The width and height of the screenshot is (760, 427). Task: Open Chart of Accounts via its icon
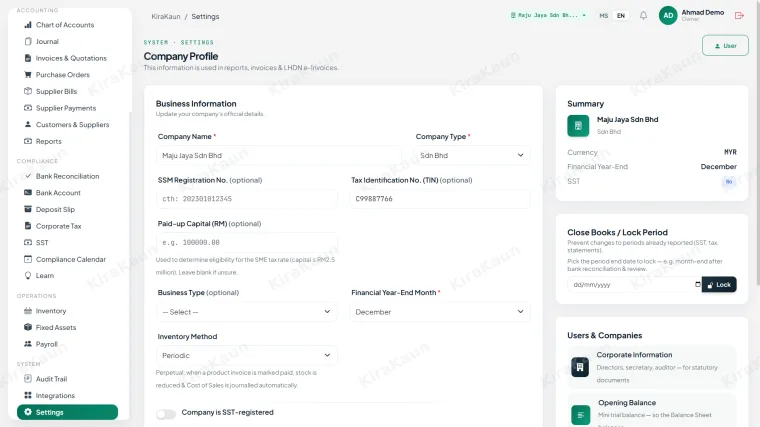pyautogui.click(x=28, y=25)
